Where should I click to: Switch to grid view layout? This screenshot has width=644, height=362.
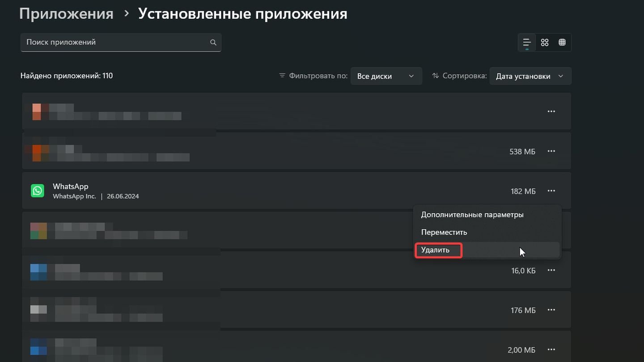(545, 42)
